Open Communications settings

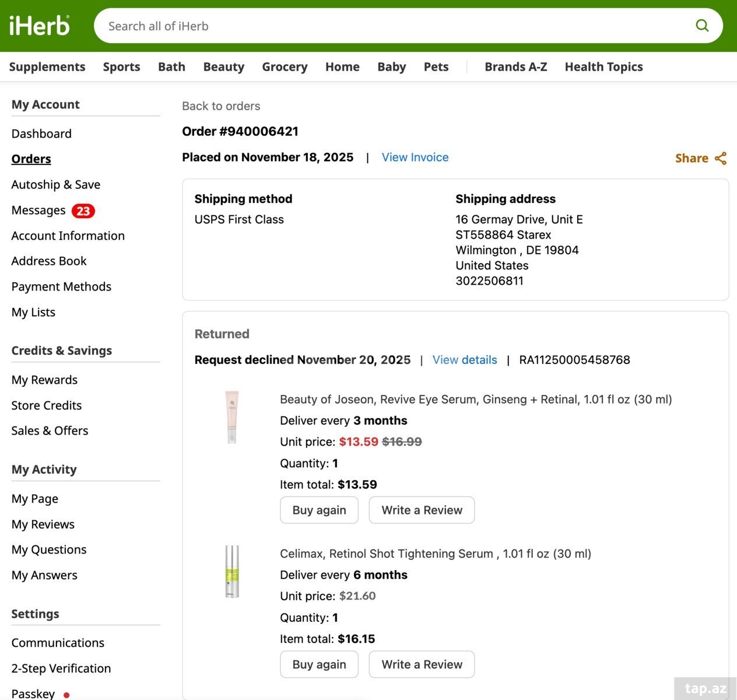(58, 643)
